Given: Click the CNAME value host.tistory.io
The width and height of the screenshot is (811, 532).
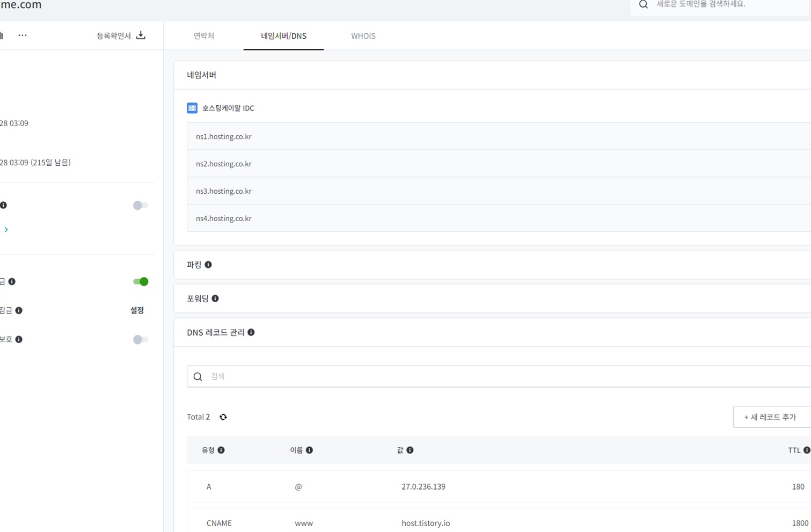Looking at the screenshot, I should (426, 523).
